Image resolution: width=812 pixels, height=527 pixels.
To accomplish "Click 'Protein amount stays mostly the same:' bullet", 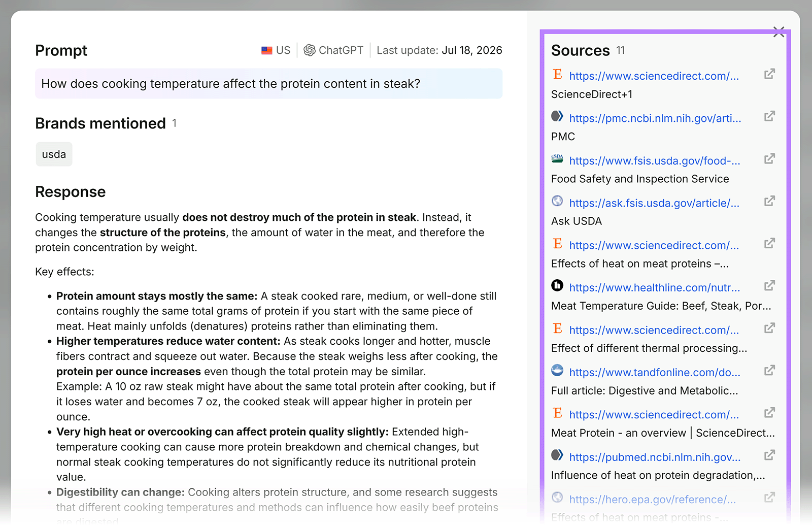I will tap(157, 296).
